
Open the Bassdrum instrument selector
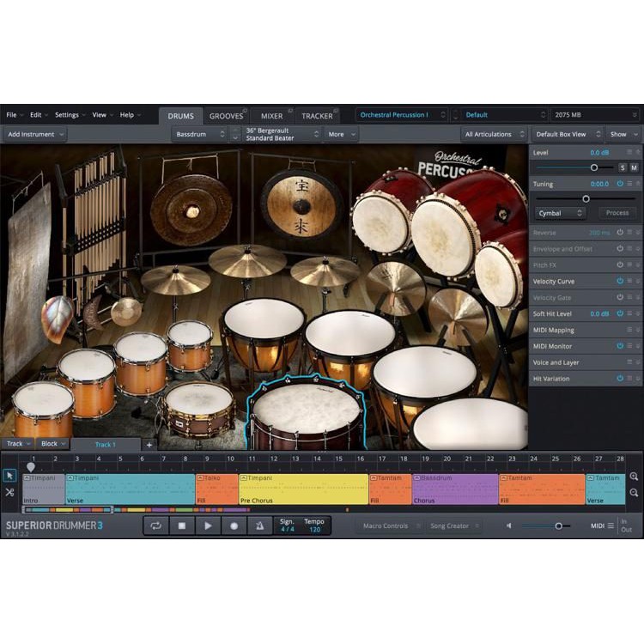[x=200, y=134]
